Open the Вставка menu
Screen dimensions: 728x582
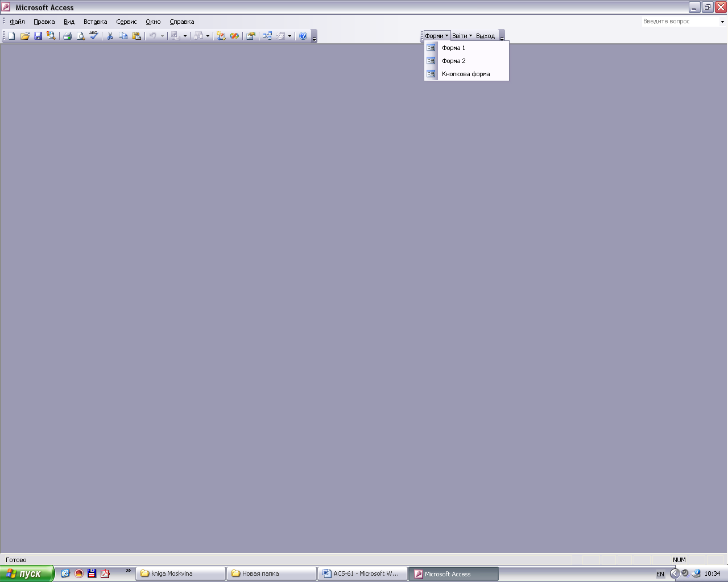(96, 22)
